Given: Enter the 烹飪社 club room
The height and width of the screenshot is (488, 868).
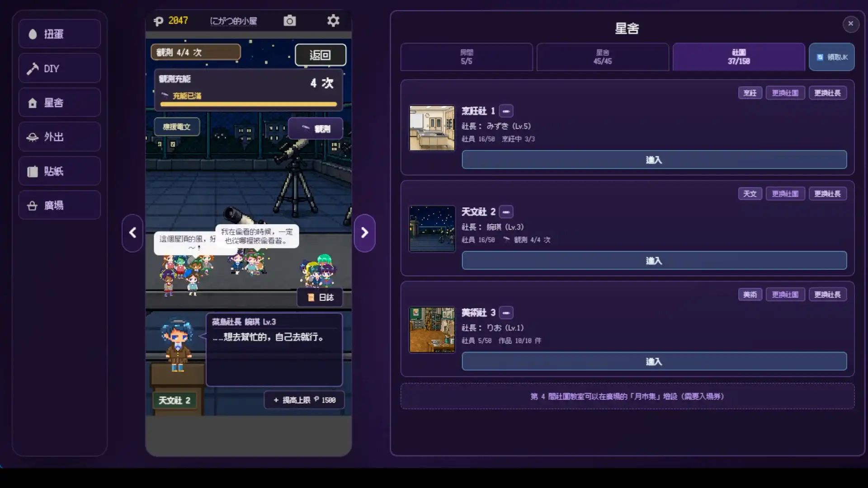Looking at the screenshot, I should [654, 160].
